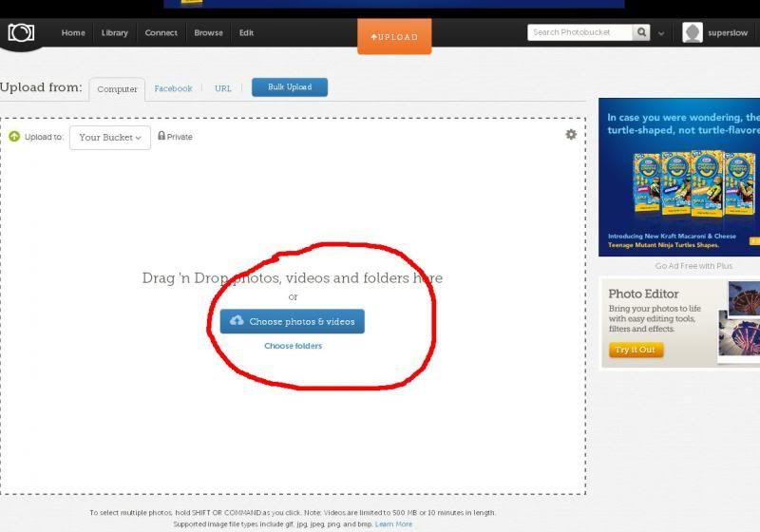Go to the Home menu
Screen dimensions: 760x532
[73, 33]
